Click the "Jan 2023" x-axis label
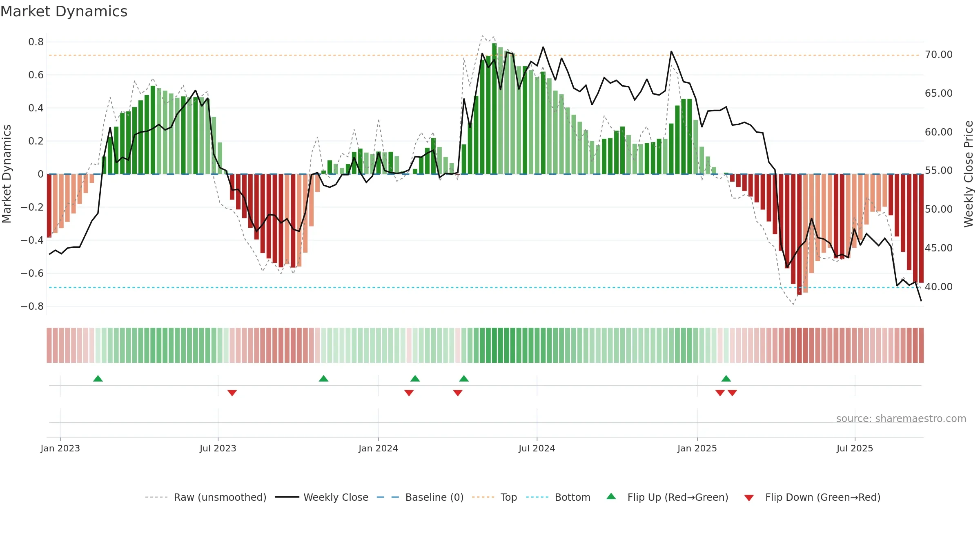 coord(60,448)
